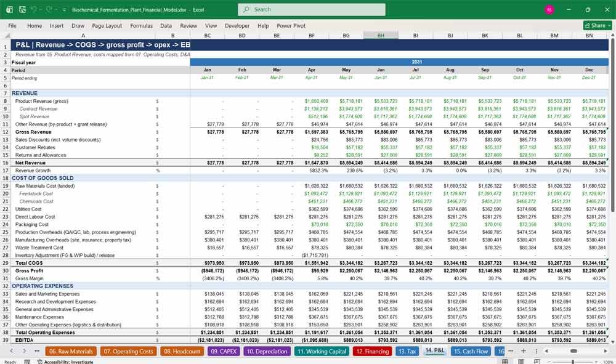
Task: Click the Save icon in Quick Access Toolbar
Action: tap(22, 9)
